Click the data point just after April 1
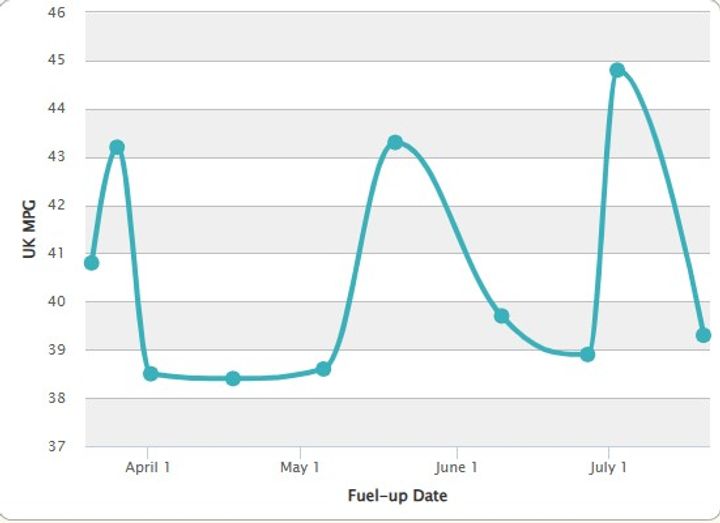Screen dimensions: 720x523 coord(151,373)
